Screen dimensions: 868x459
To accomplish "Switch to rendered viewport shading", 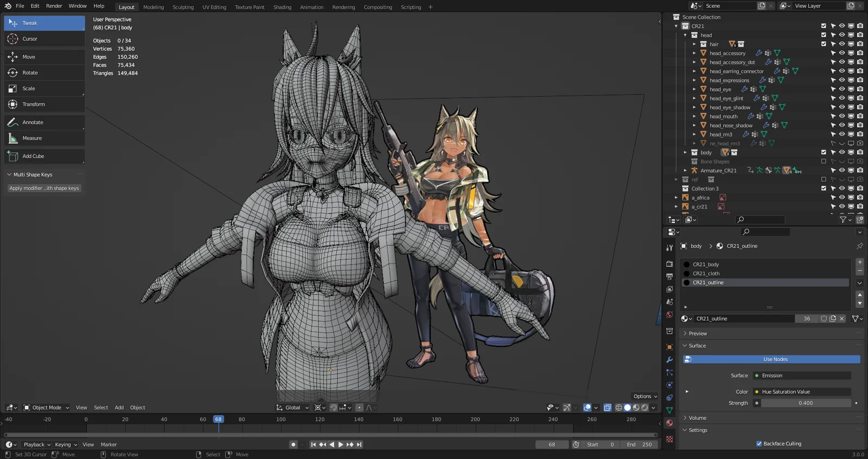I will (x=645, y=408).
